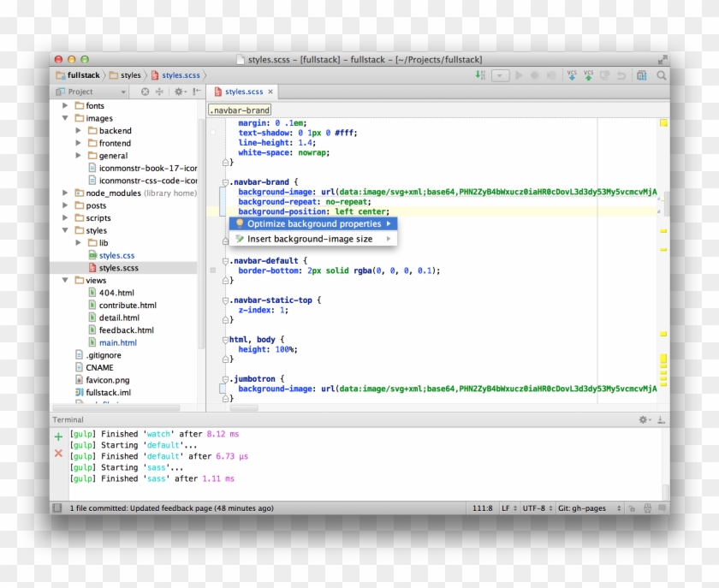The image size is (719, 588).
Task: Open the run configuration dropdown
Action: point(501,75)
